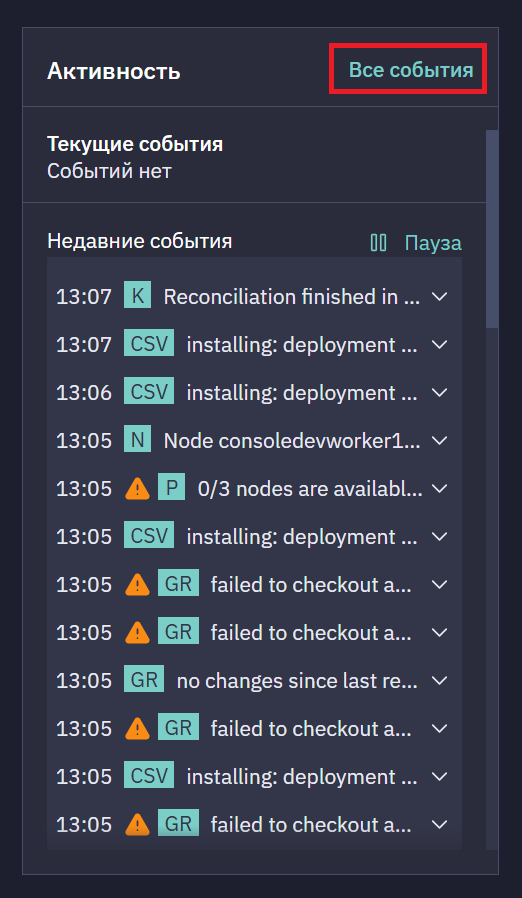The height and width of the screenshot is (898, 522).
Task: Click the Активность panel title
Action: tap(113, 72)
